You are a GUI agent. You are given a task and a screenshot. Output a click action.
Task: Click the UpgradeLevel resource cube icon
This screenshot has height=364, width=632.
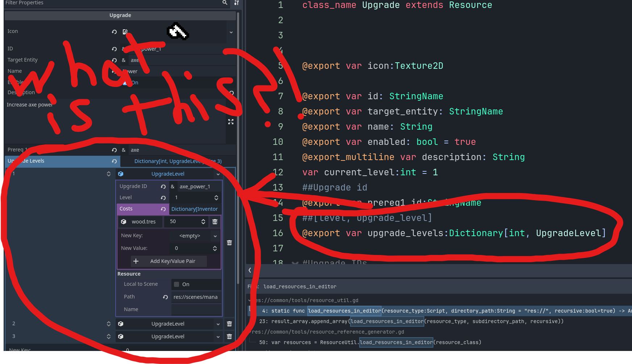(121, 174)
